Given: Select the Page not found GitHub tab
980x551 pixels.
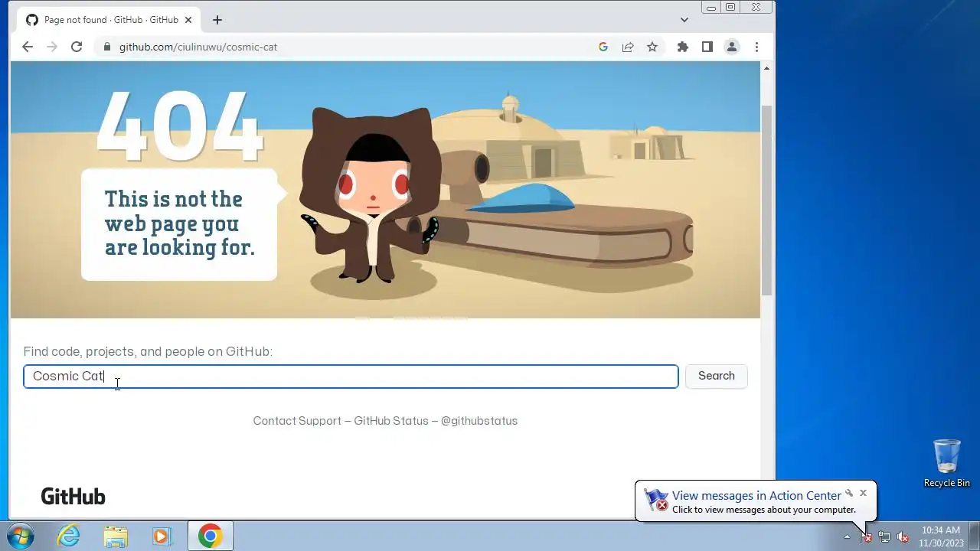Looking at the screenshot, I should point(109,20).
